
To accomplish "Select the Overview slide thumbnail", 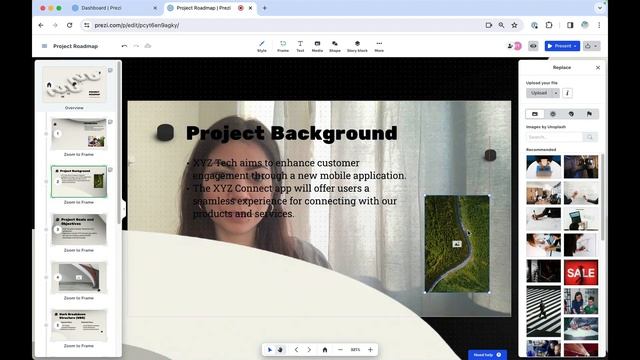I will [x=74, y=84].
